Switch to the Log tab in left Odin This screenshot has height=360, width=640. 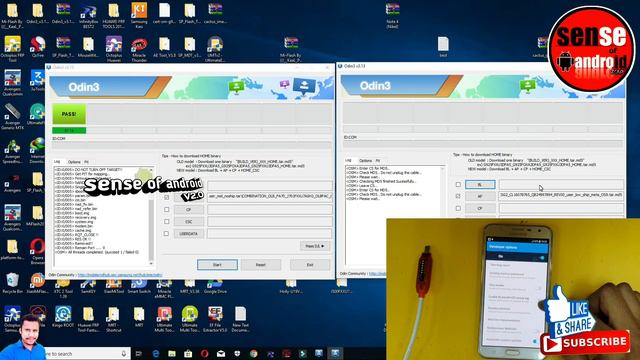pos(57,162)
